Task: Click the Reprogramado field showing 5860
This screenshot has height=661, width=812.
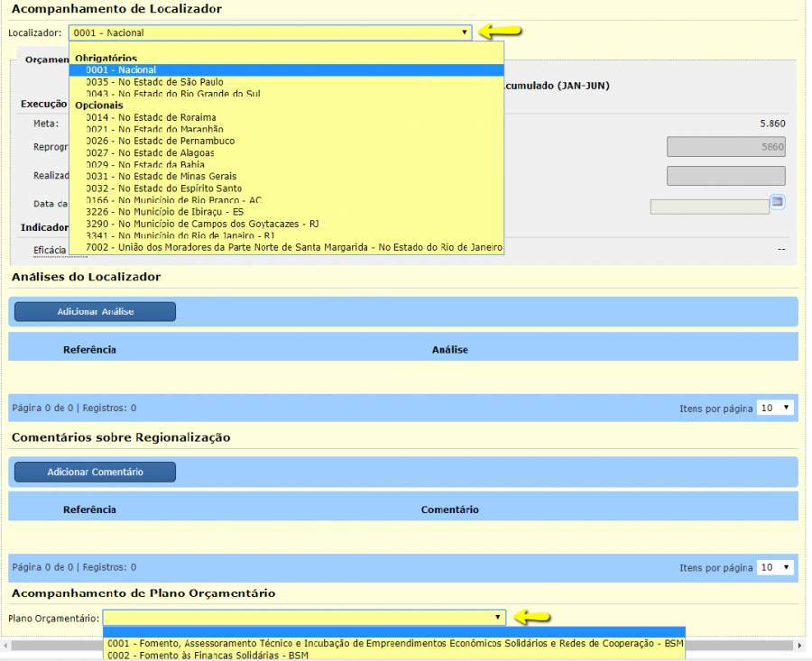Action: [x=726, y=147]
